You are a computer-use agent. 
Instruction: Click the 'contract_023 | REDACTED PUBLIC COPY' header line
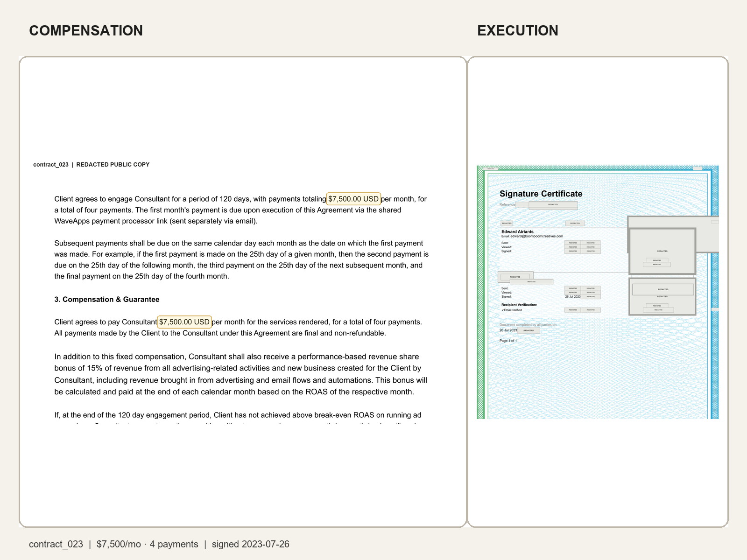click(x=92, y=165)
